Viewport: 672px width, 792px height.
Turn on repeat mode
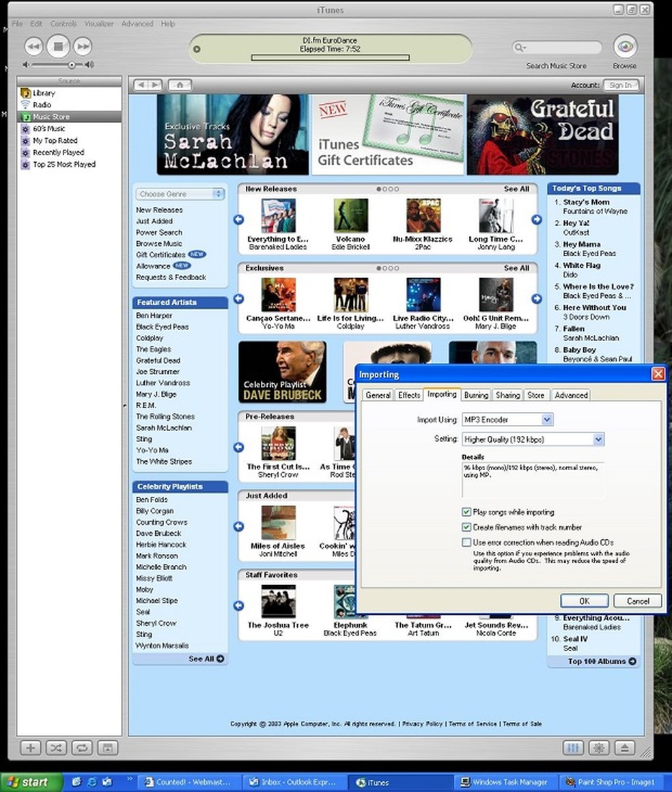point(82,748)
